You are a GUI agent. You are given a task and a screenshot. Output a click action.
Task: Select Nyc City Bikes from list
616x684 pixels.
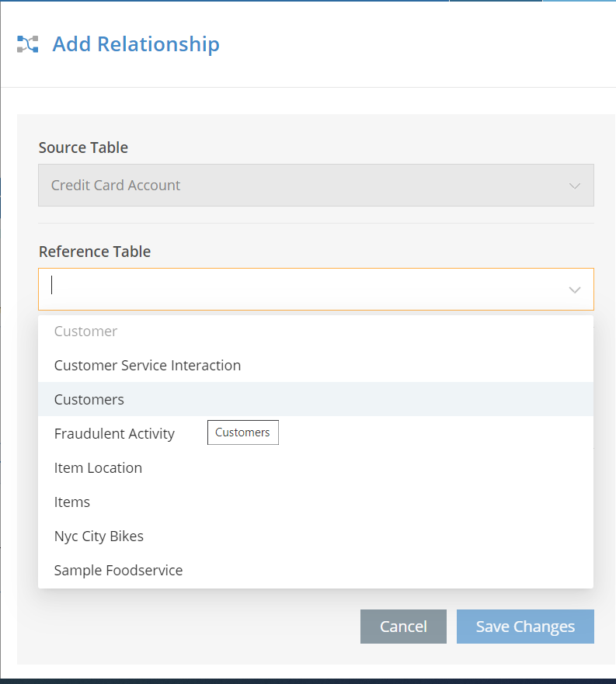[x=99, y=536]
